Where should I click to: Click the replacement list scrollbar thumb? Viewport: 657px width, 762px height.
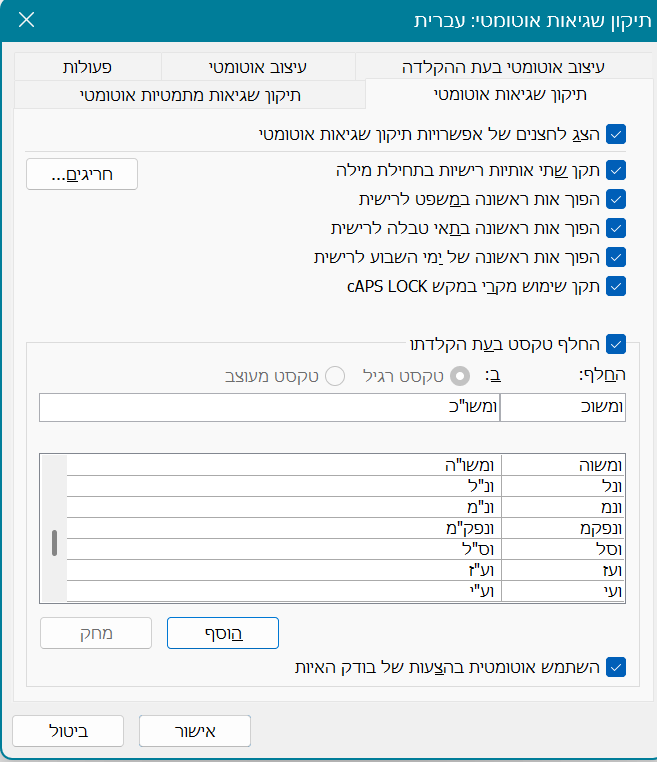(54, 542)
